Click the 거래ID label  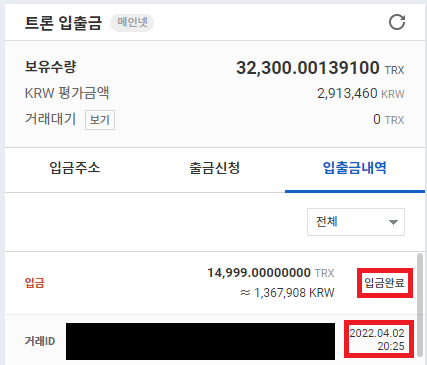coord(40,341)
